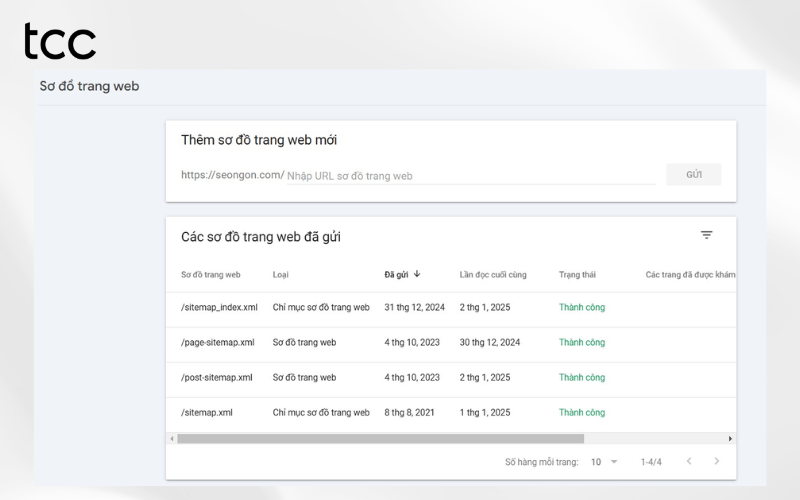
Task: Click the 1-4/4 pagination text
Action: point(651,462)
